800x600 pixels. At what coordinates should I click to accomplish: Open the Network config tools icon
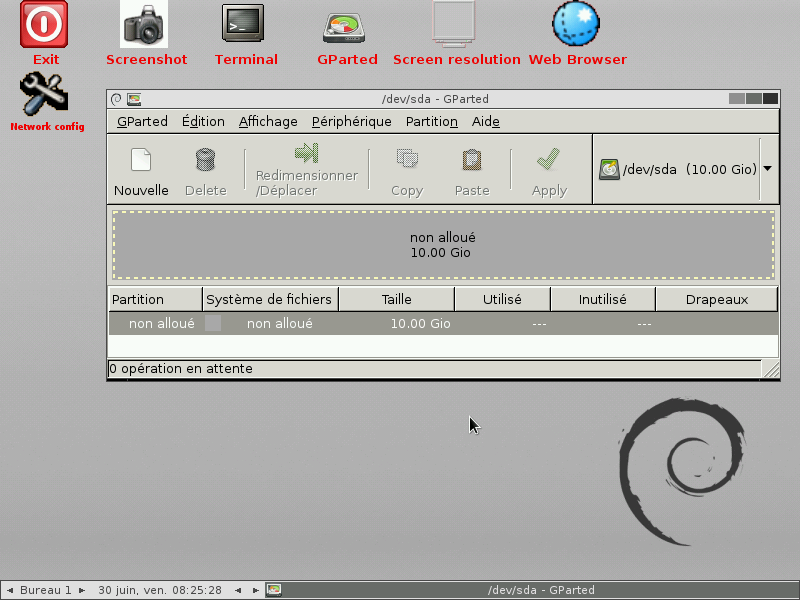coord(44,93)
